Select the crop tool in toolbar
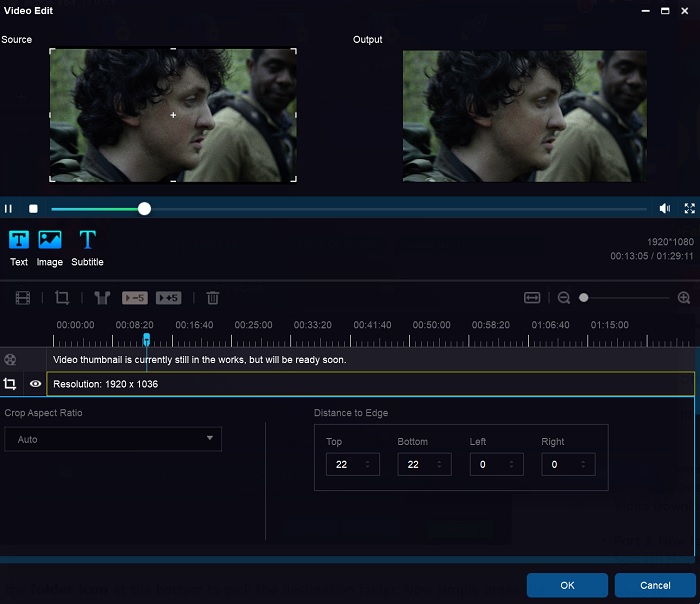Viewport: 700px width, 604px height. pyautogui.click(x=62, y=298)
